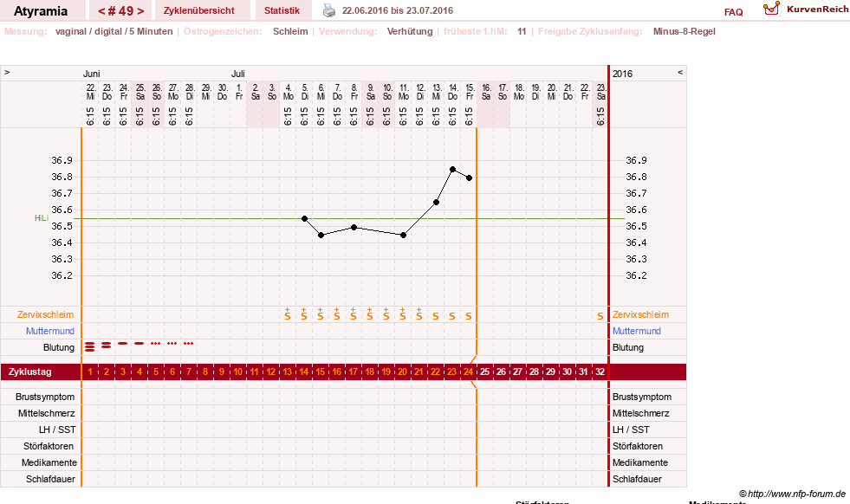The width and height of the screenshot is (850, 504).
Task: Open the KurvenReich logo icon
Action: coord(771,9)
